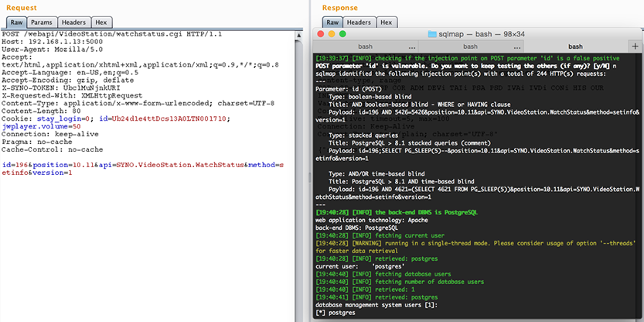Minimize the sqlmap terminal with yellow button

click(332, 34)
